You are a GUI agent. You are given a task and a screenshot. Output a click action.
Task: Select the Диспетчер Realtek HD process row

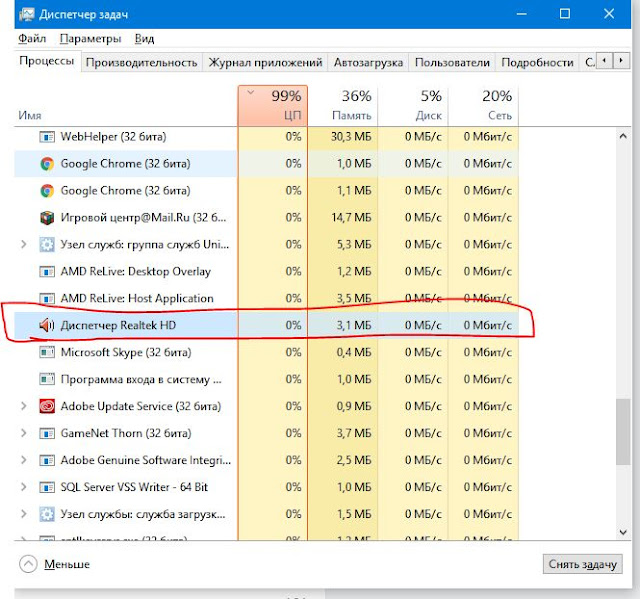click(267, 325)
